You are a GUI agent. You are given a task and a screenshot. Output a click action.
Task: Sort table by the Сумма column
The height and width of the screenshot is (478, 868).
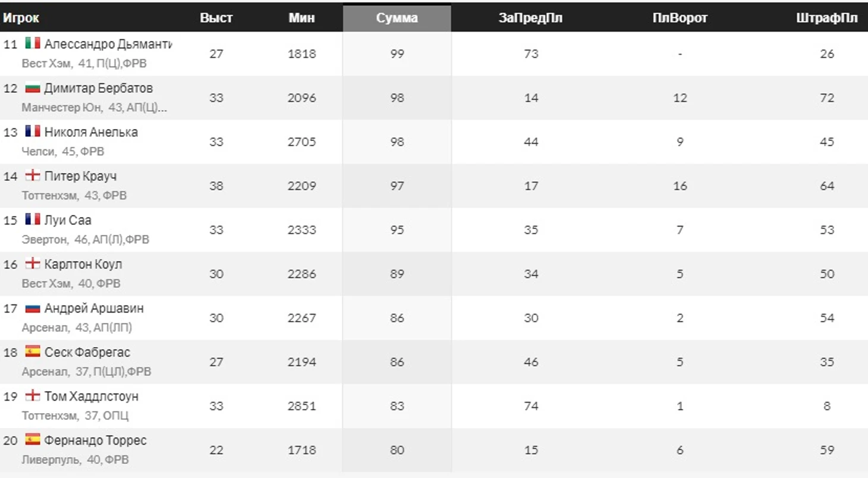(397, 18)
